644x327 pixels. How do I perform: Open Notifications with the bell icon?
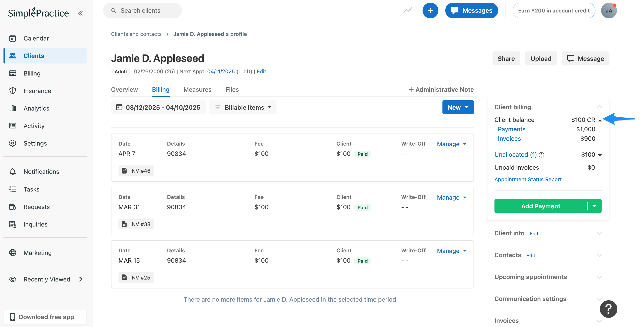[45, 172]
